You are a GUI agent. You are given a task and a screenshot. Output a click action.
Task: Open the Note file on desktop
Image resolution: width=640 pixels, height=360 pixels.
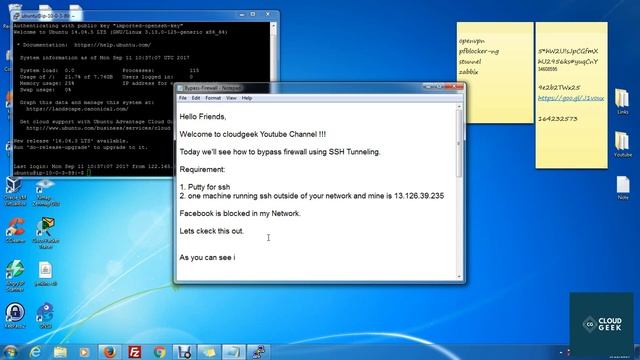[623, 188]
